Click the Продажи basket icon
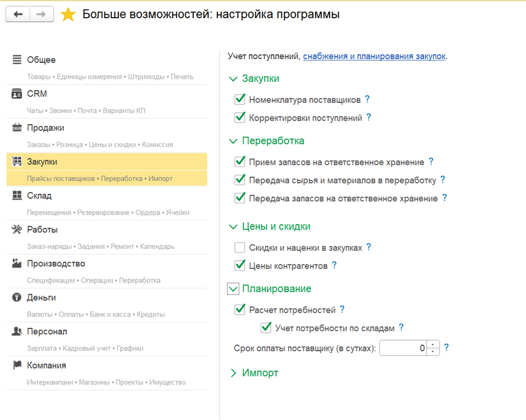The height and width of the screenshot is (420, 526). [17, 127]
